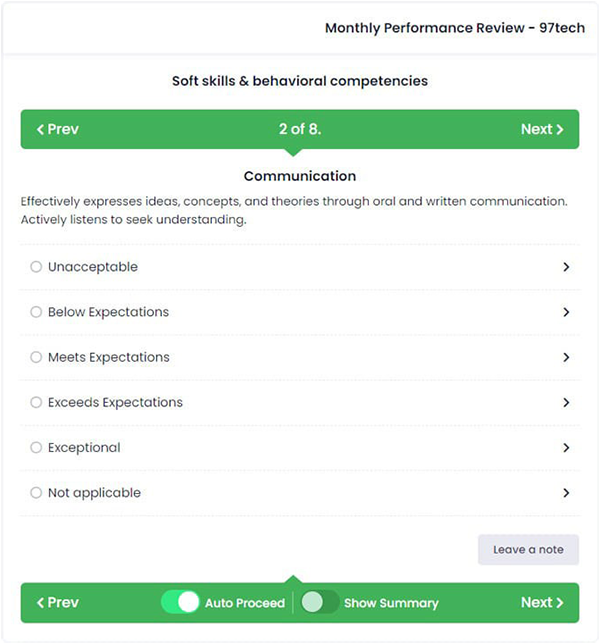The height and width of the screenshot is (644, 600).
Task: Disable the Auto Proceed toggle
Action: point(180,603)
